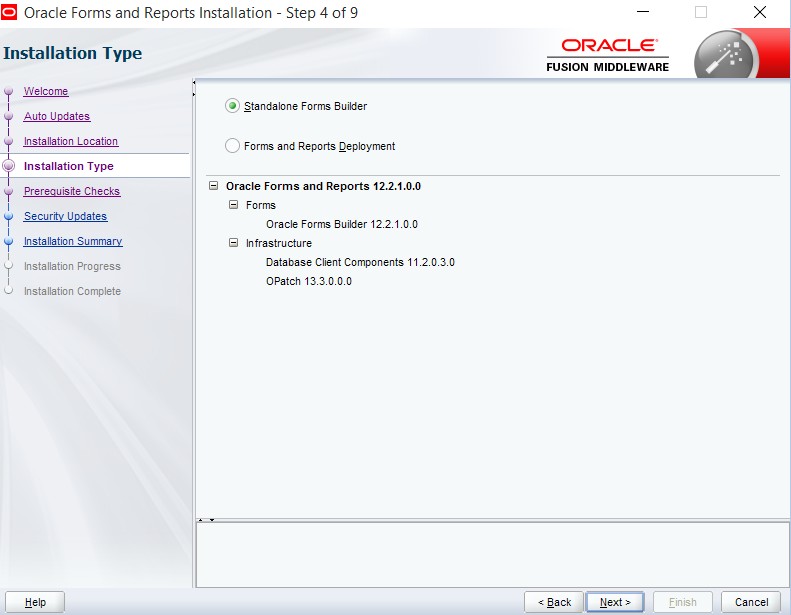Click the Oracle icon in title bar
Viewport: 791px width, 615px height.
point(11,13)
